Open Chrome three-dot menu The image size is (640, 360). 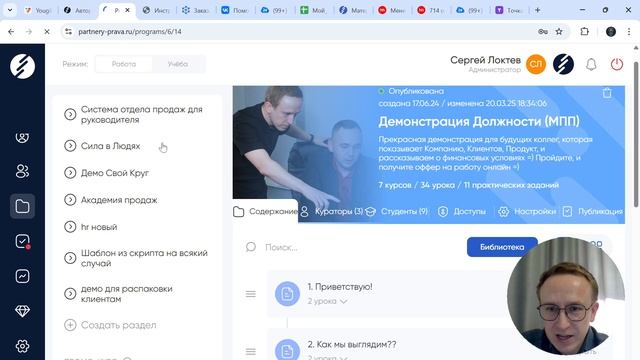tap(629, 31)
